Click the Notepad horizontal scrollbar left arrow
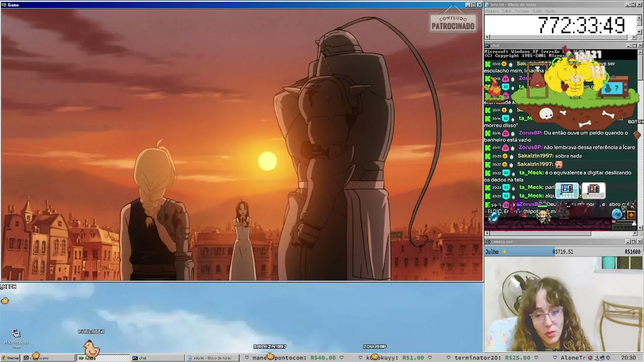Viewport: 644px width, 362px height. coord(487,37)
